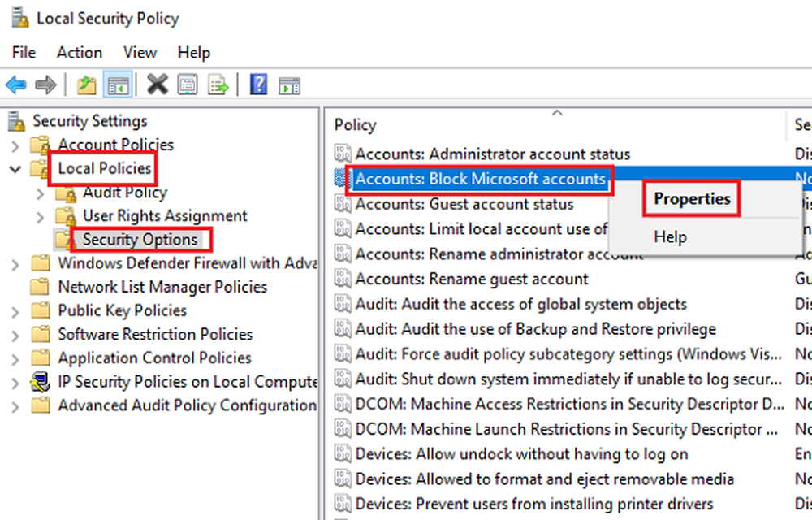Go back with the blue Back arrow
The height and width of the screenshot is (520, 812).
pos(16,84)
